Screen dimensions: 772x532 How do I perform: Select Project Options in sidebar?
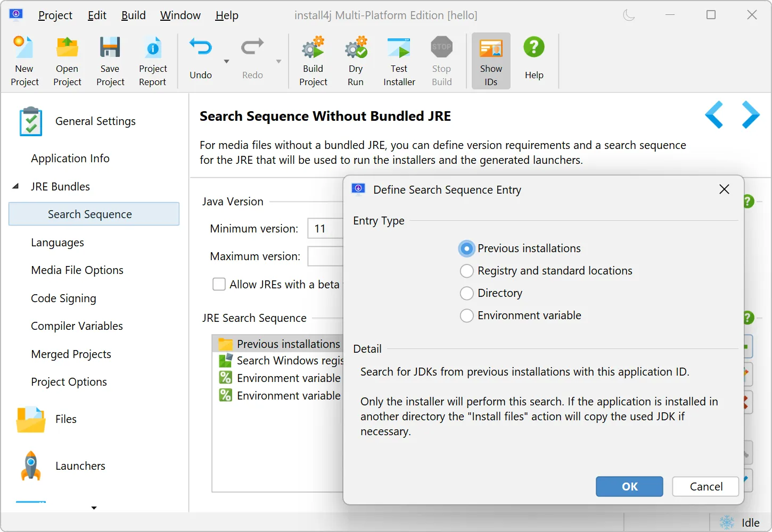pyautogui.click(x=69, y=382)
